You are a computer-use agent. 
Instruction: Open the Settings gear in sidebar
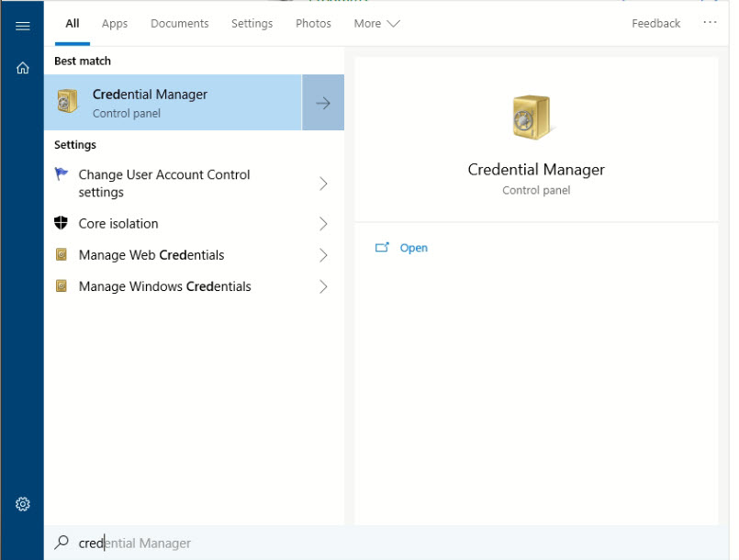pyautogui.click(x=23, y=504)
